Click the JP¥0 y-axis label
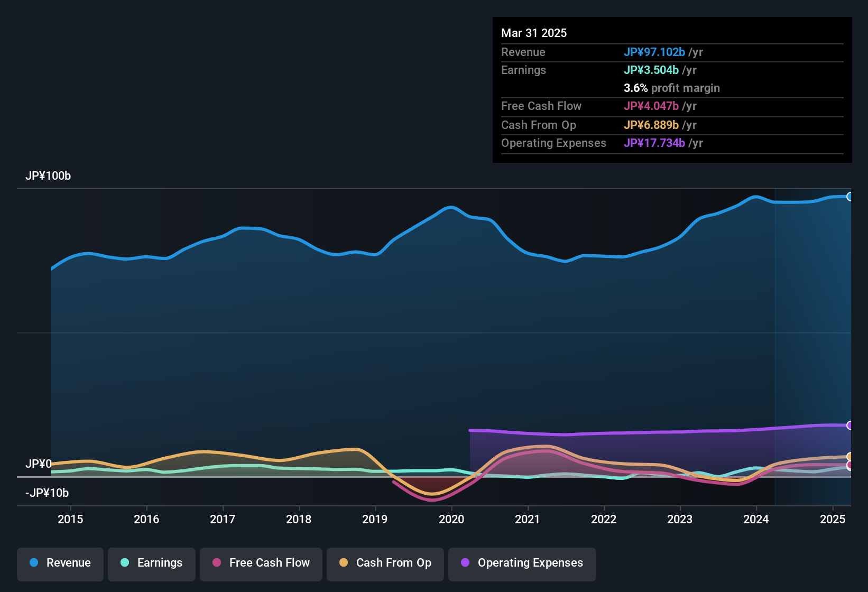Screen dimensions: 868x592 [x=39, y=464]
